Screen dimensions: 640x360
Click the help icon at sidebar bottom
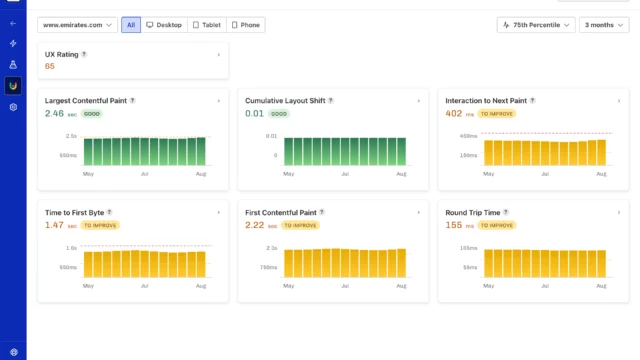coord(13,352)
